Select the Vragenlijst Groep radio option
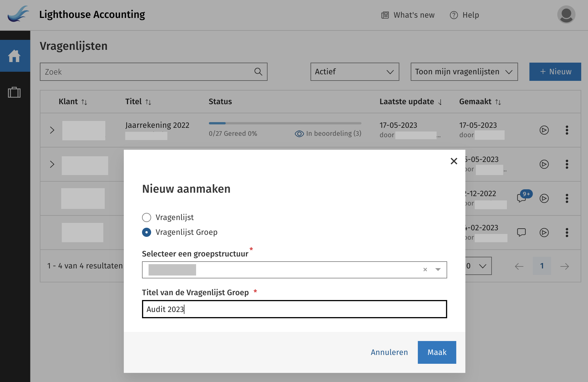Viewport: 588px width, 382px height. pos(146,232)
